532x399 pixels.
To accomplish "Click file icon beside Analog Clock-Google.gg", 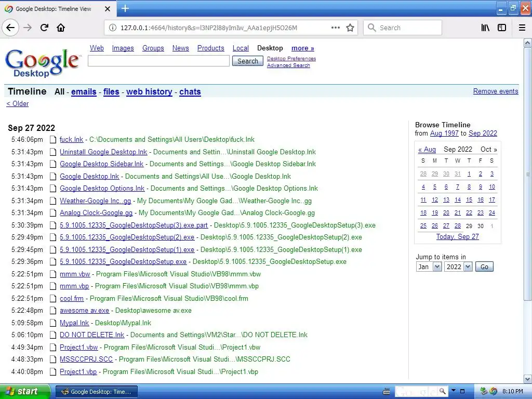I will (52, 212).
